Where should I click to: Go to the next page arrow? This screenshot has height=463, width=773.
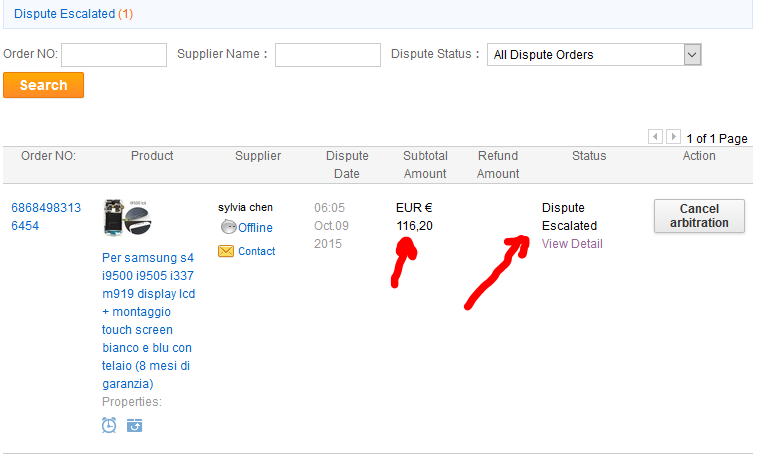(673, 137)
